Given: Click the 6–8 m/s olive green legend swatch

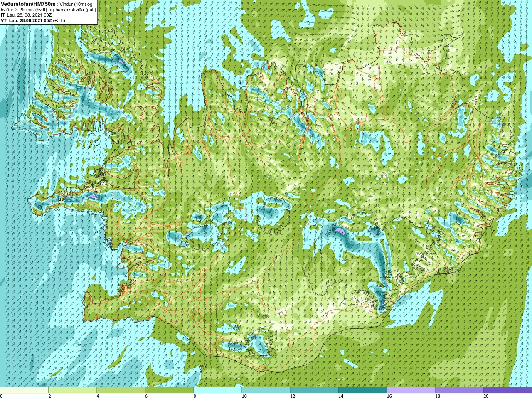Looking at the screenshot, I should tap(169, 390).
